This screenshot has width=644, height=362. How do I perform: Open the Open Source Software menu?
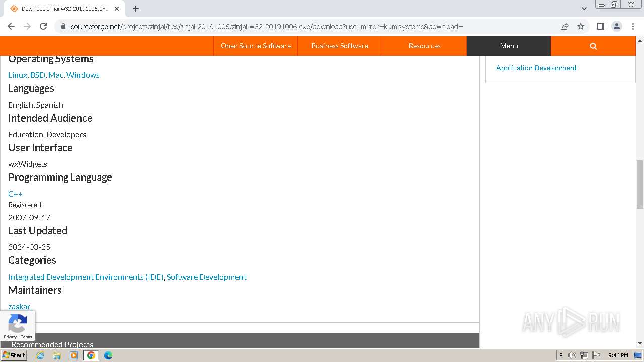pyautogui.click(x=256, y=46)
